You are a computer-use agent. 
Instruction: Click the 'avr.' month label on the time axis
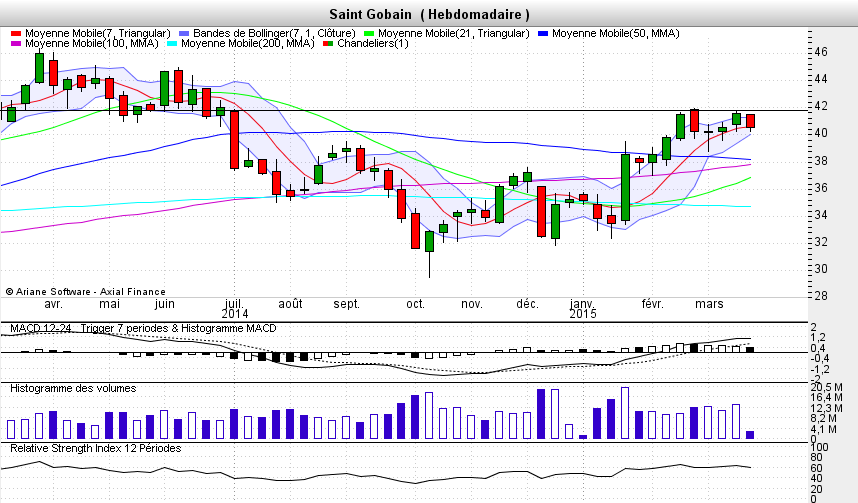tap(53, 304)
